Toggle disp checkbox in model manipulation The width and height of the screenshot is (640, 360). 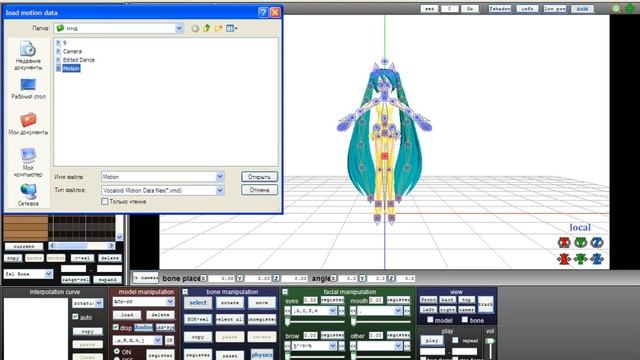(x=116, y=327)
